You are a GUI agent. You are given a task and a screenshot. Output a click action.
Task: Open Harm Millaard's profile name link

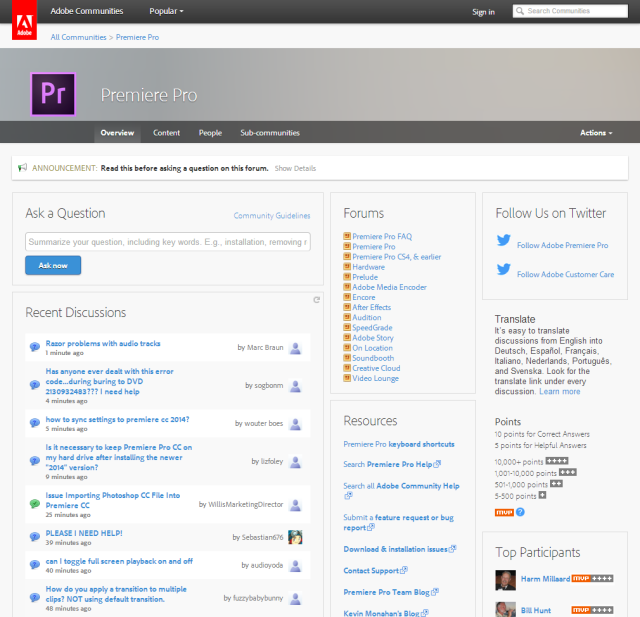point(545,579)
